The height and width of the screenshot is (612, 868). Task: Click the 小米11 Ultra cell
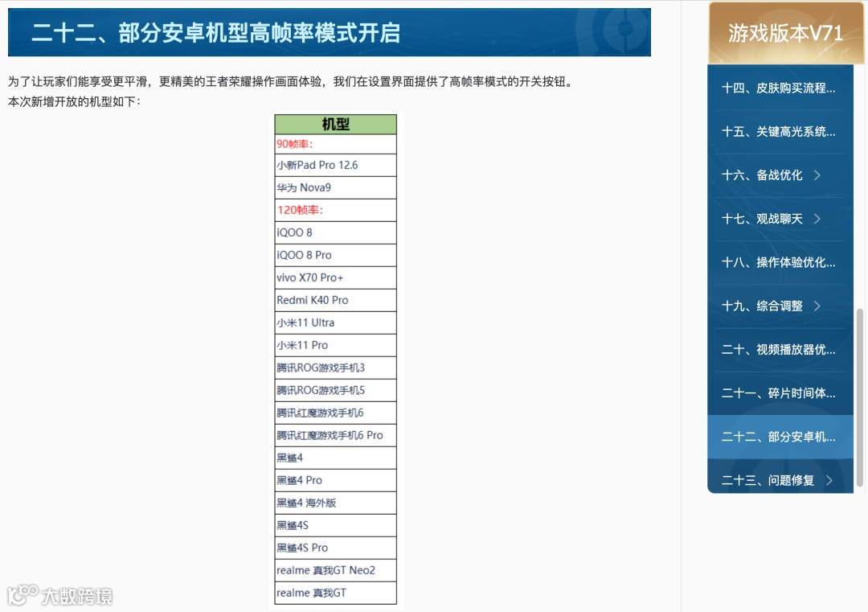(x=335, y=323)
